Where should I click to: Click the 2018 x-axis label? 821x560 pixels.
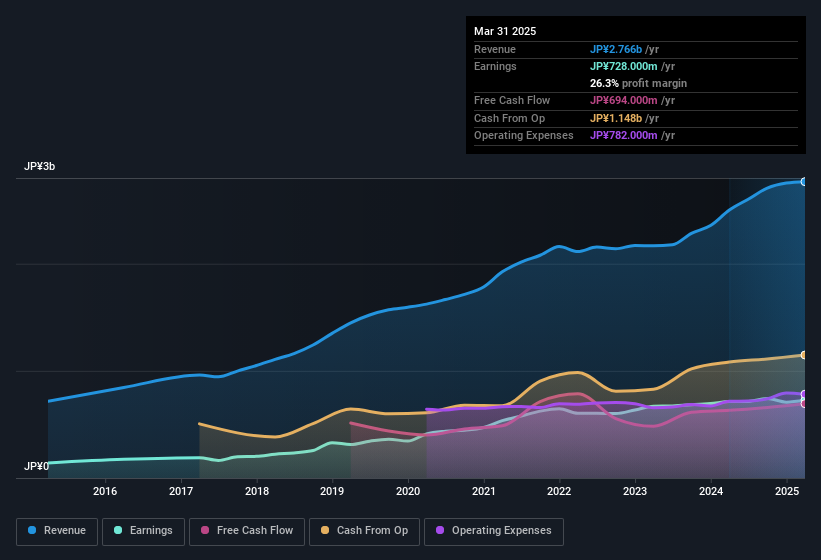pyautogui.click(x=257, y=491)
